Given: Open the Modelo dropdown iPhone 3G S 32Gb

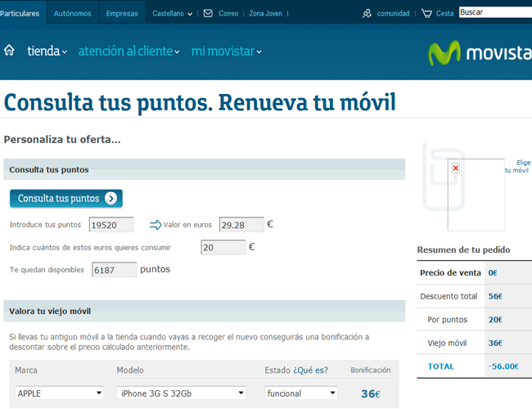Looking at the screenshot, I should (x=181, y=393).
